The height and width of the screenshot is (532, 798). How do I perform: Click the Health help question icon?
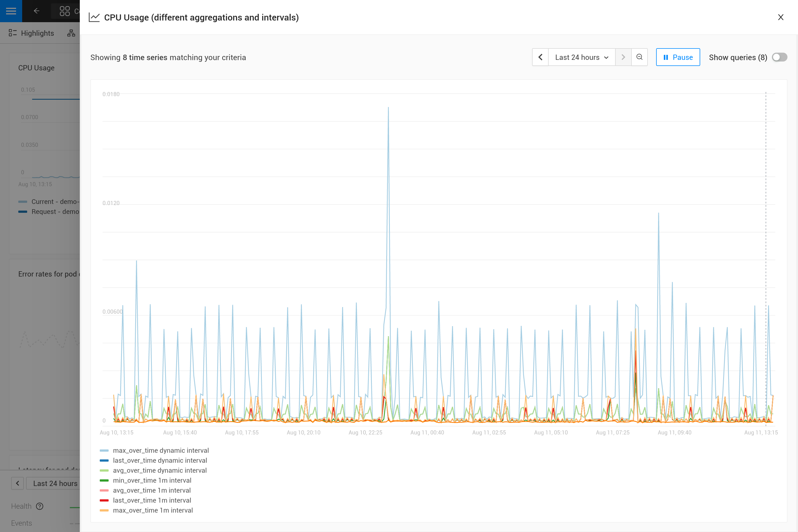pos(40,506)
